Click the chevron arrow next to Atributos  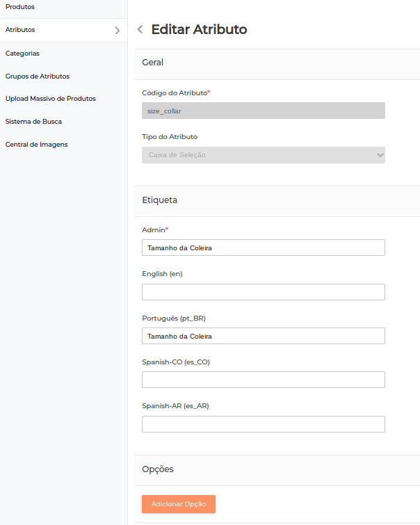pos(117,31)
